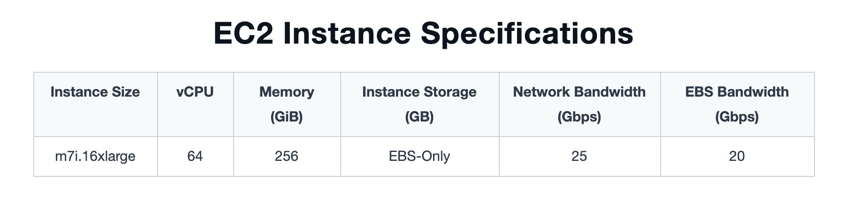The width and height of the screenshot is (868, 197).
Task: Select the EBS bandwidth value 20
Action: (737, 156)
